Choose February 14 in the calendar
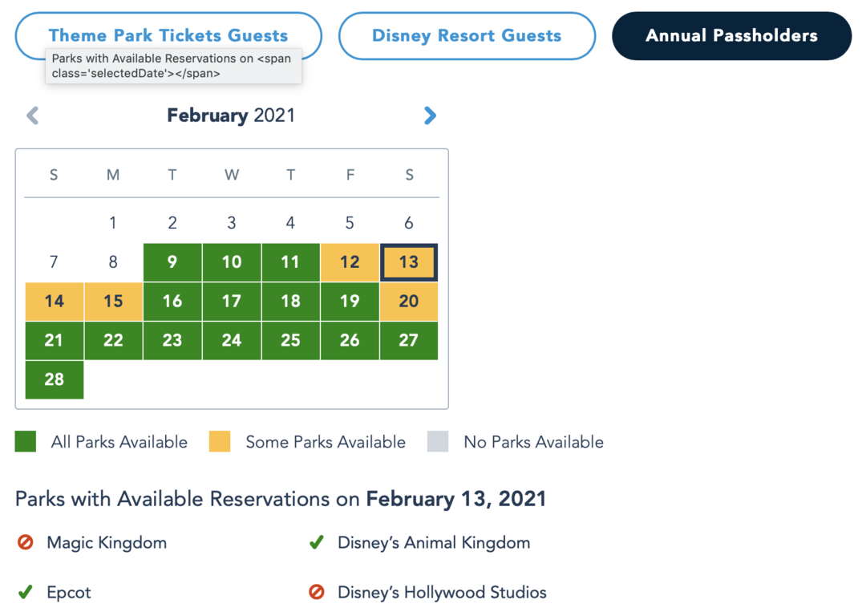This screenshot has width=862, height=616. coord(54,302)
